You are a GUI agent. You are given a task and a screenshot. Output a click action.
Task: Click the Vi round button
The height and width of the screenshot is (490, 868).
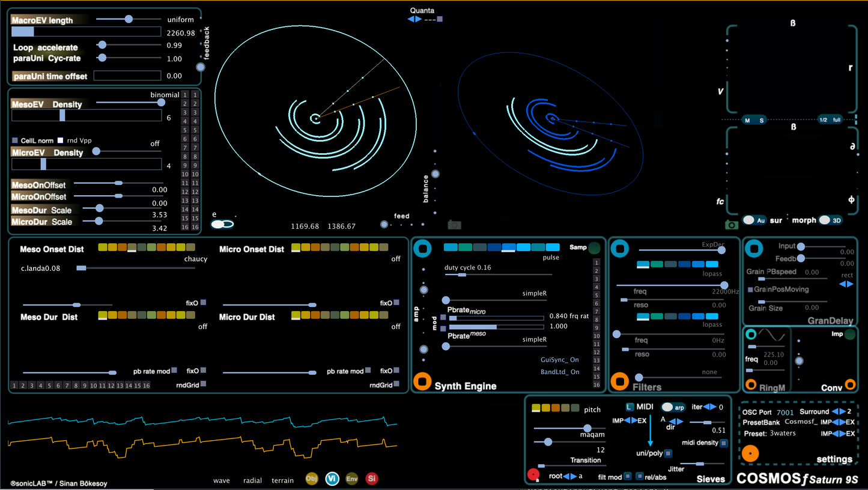332,479
